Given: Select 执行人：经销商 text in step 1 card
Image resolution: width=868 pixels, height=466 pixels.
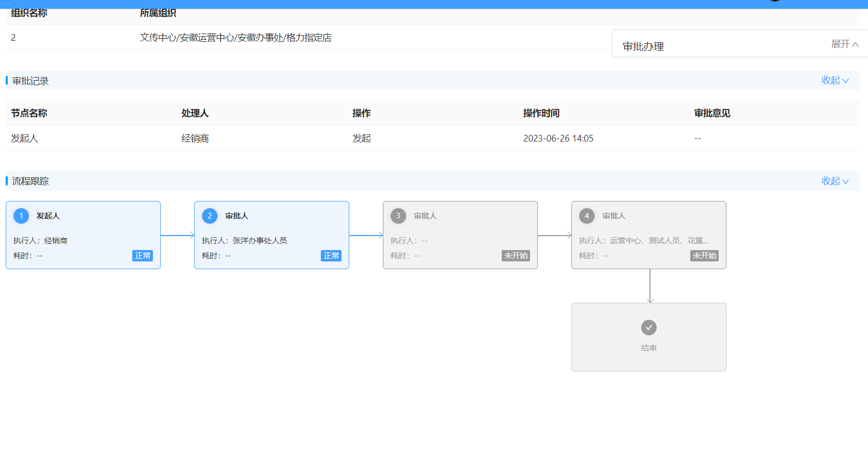Looking at the screenshot, I should coord(40,241).
